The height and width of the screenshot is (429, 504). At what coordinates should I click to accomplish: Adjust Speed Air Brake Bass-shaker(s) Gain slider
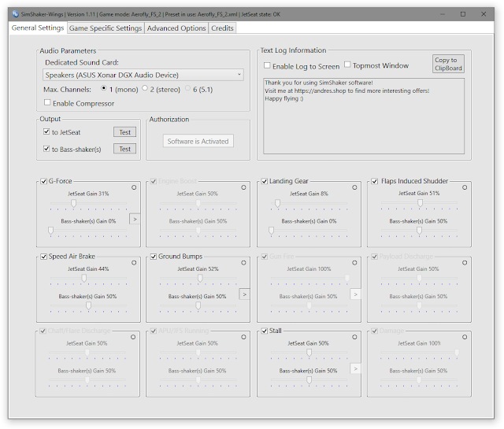pyautogui.click(x=88, y=305)
